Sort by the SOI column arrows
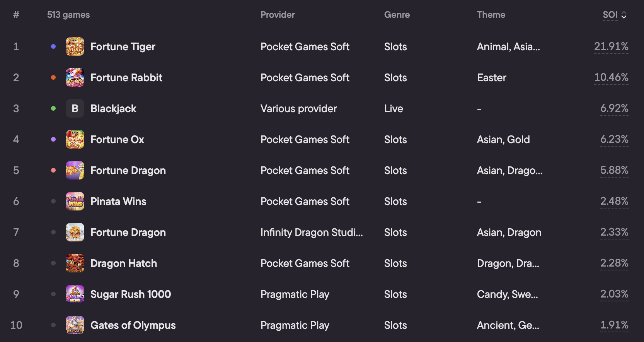The height and width of the screenshot is (342, 644). click(624, 15)
